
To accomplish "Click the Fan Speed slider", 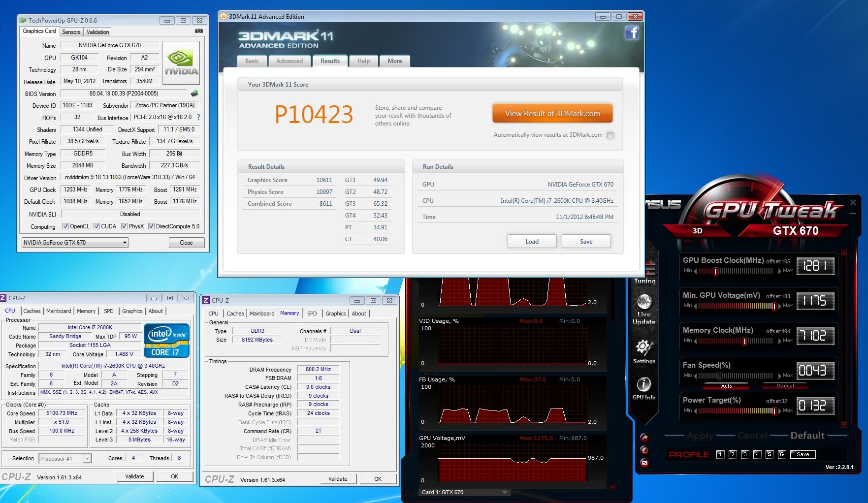I will point(736,376).
